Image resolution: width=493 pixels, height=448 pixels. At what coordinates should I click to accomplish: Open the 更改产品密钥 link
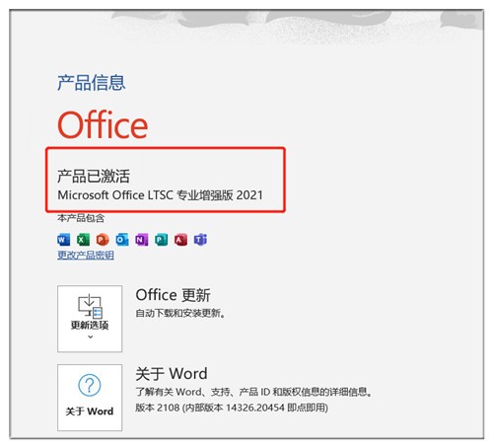click(x=86, y=255)
